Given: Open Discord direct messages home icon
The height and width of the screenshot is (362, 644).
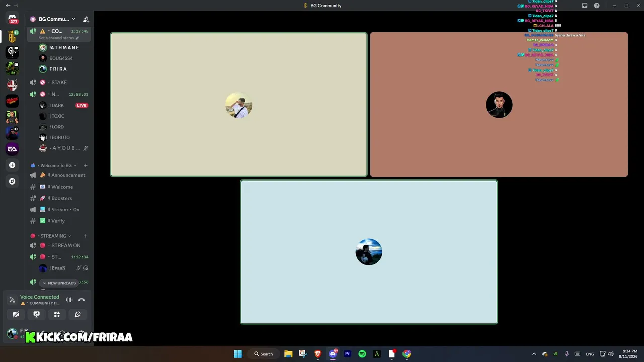Looking at the screenshot, I should coord(12,19).
